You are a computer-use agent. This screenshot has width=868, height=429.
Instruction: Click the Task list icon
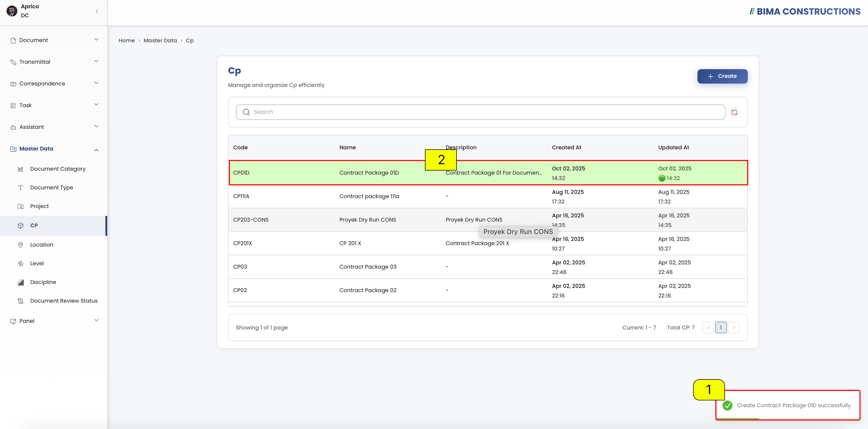13,105
